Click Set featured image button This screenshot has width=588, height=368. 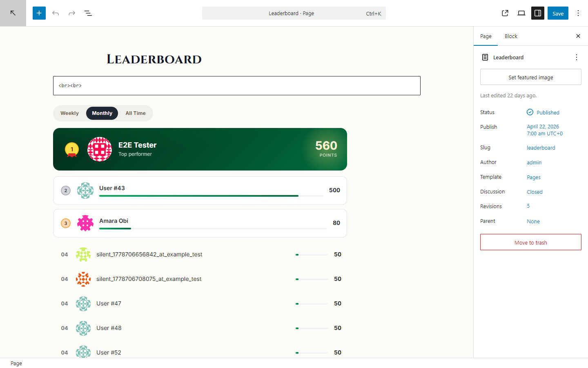point(531,77)
